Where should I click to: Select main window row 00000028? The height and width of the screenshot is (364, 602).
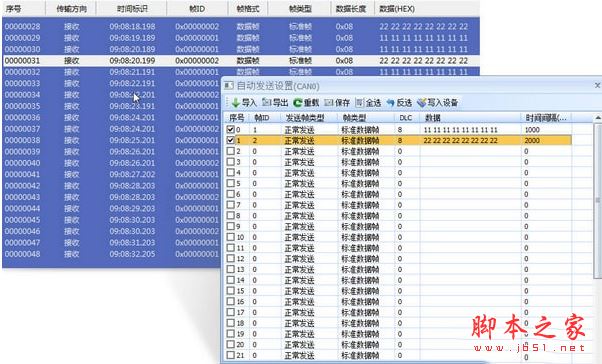point(241,26)
